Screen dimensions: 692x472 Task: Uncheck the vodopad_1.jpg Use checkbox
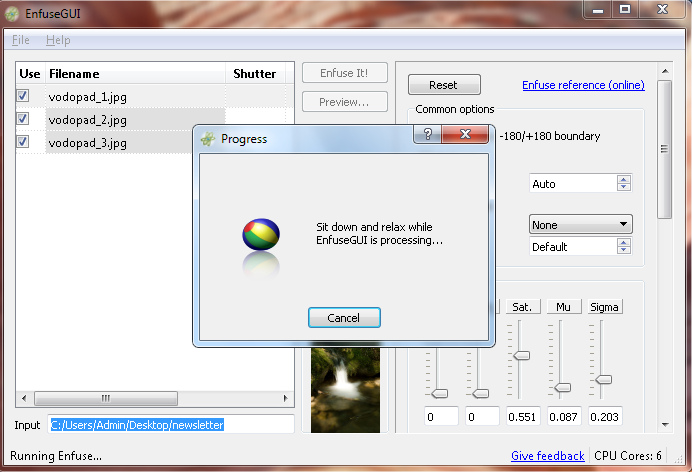(x=23, y=96)
